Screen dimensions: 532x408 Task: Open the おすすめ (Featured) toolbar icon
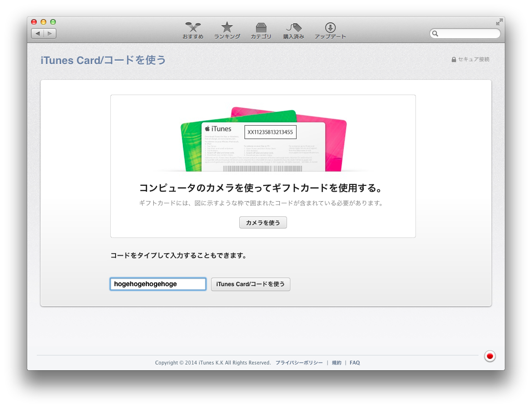[x=193, y=31]
